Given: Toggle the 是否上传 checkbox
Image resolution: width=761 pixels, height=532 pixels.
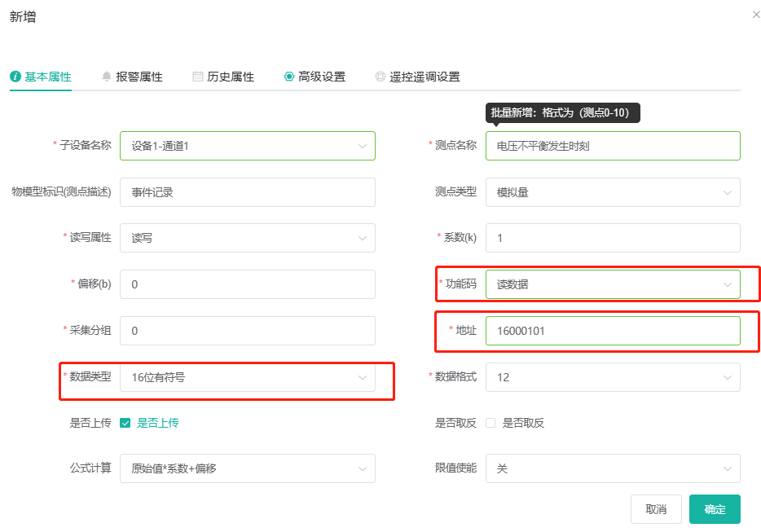Looking at the screenshot, I should coord(125,423).
